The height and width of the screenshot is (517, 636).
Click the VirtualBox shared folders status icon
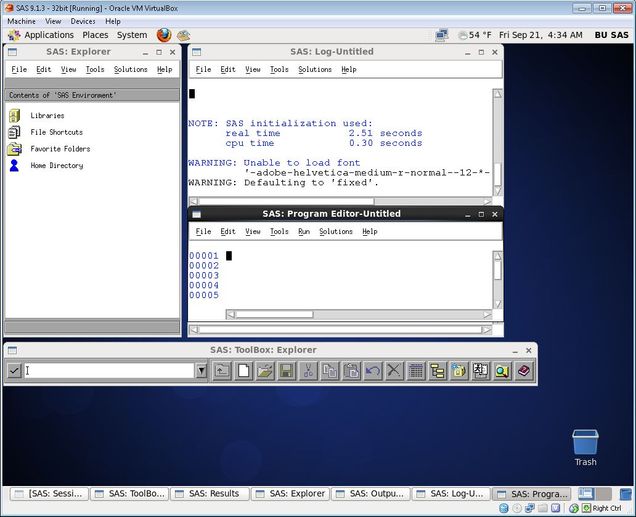[x=543, y=508]
